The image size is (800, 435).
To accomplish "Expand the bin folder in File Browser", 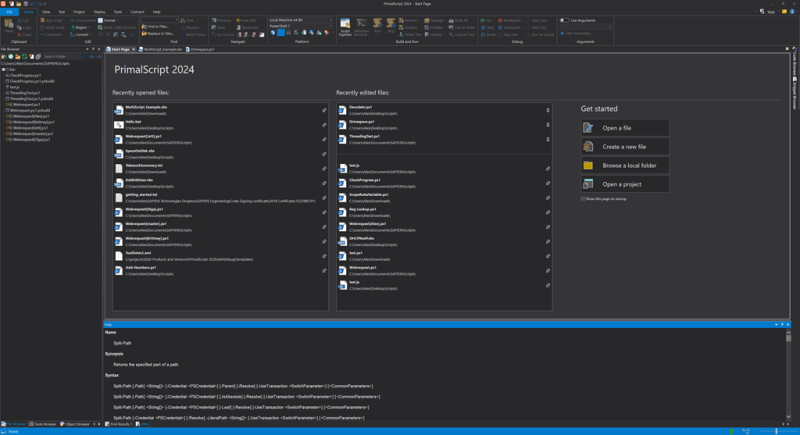I will click(4, 69).
